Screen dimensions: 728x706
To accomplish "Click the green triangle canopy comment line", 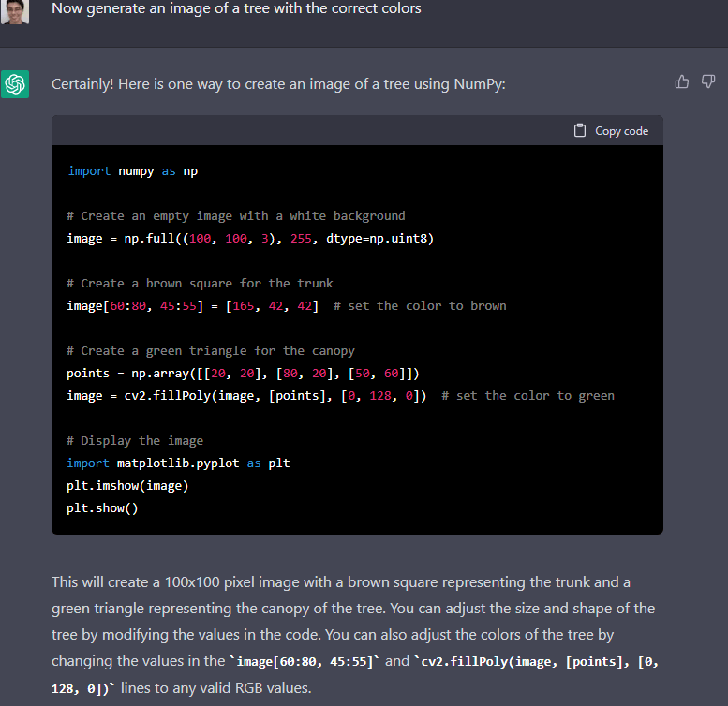I will 211,350.
